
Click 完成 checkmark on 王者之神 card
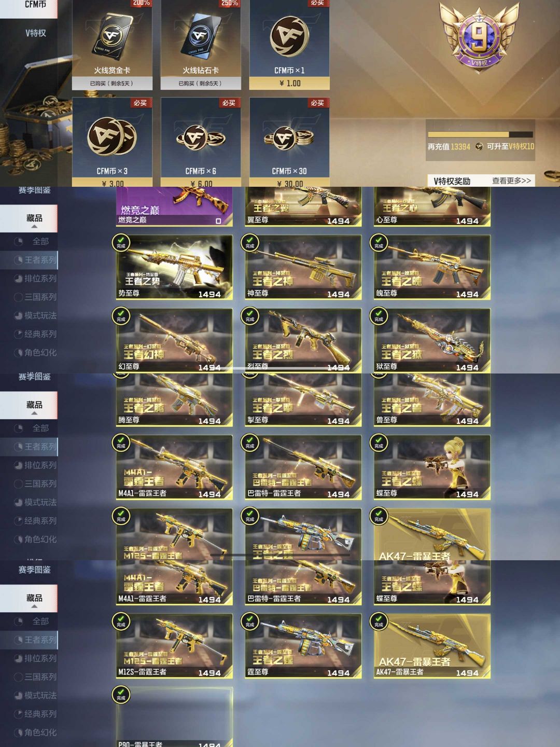pyautogui.click(x=250, y=242)
